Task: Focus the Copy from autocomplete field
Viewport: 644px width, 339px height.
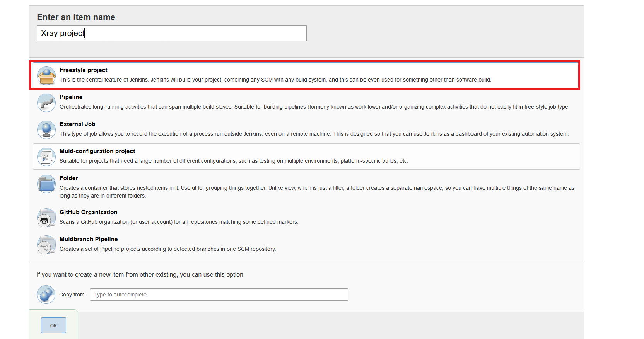Action: click(x=219, y=295)
